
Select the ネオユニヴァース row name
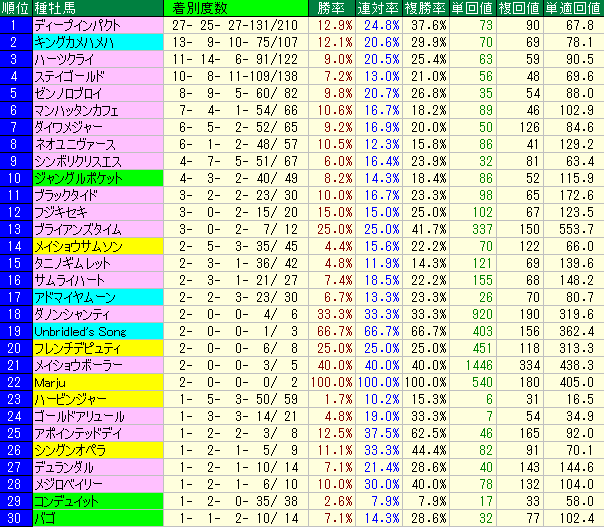[75, 144]
